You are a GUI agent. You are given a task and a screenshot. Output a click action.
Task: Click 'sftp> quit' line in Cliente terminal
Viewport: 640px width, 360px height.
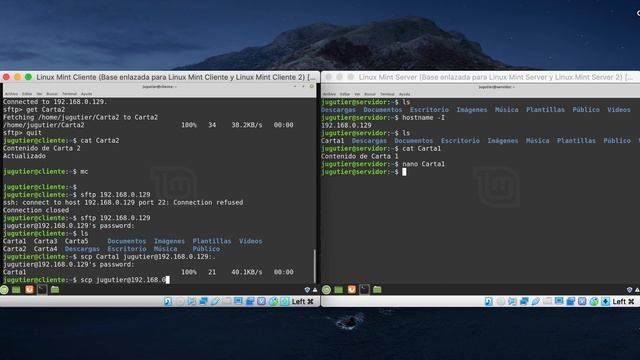22,133
